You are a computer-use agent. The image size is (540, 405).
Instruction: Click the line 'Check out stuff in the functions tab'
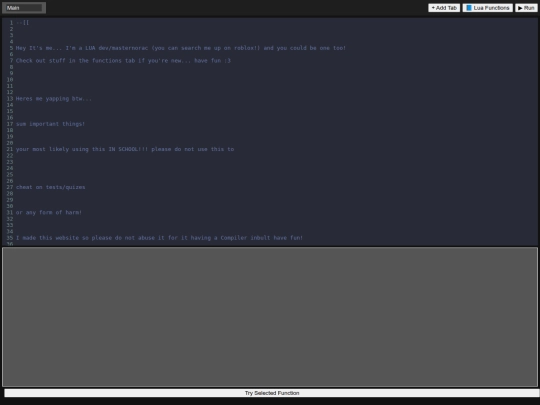(123, 61)
